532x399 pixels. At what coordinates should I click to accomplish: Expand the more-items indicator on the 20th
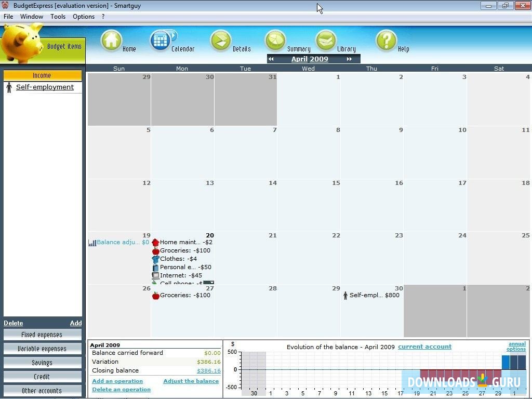tap(208, 282)
